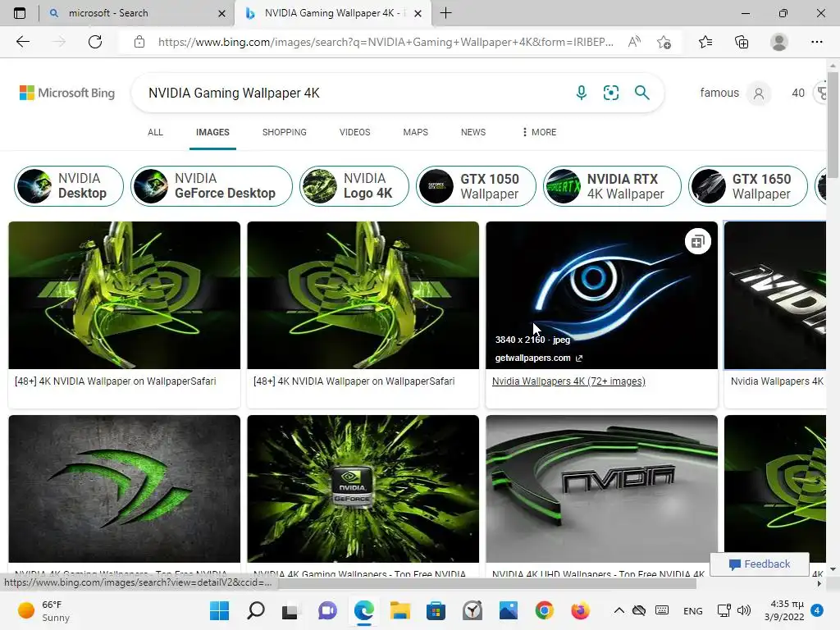The image size is (840, 630).
Task: Click the browser address bar URL
Action: (386, 42)
